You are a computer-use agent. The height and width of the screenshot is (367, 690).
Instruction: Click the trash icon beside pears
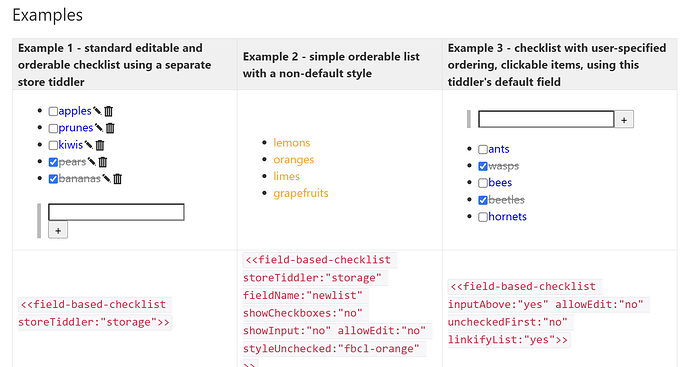103,162
